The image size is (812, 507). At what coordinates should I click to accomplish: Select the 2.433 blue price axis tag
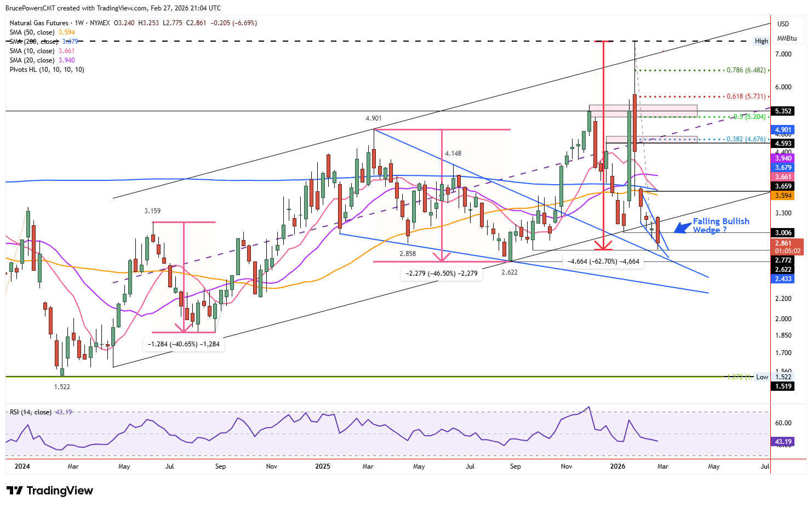[784, 279]
